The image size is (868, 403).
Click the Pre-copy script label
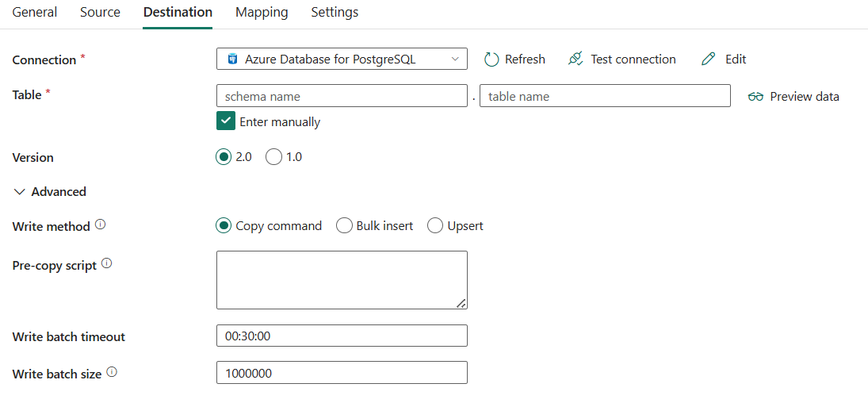pos(54,266)
